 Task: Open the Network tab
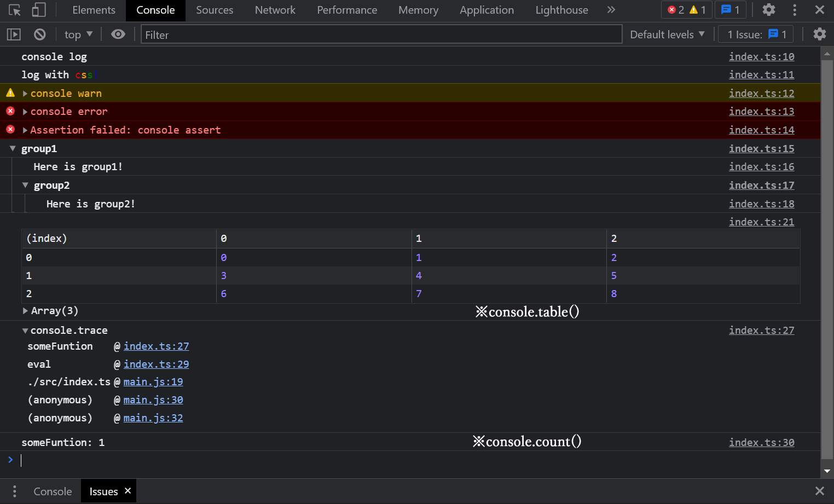pos(275,10)
